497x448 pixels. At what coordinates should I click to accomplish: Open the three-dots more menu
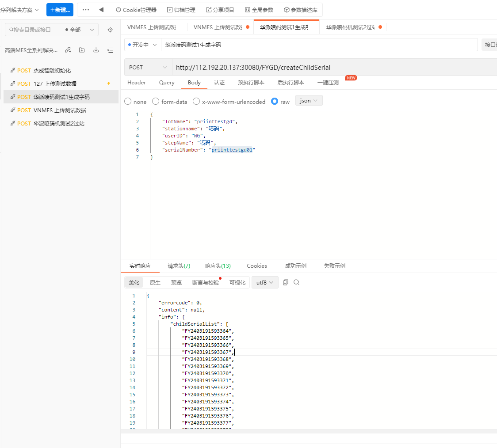click(x=86, y=10)
